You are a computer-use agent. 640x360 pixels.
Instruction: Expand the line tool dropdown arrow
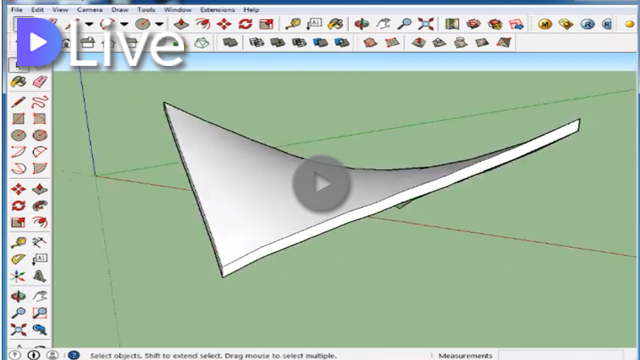click(89, 24)
